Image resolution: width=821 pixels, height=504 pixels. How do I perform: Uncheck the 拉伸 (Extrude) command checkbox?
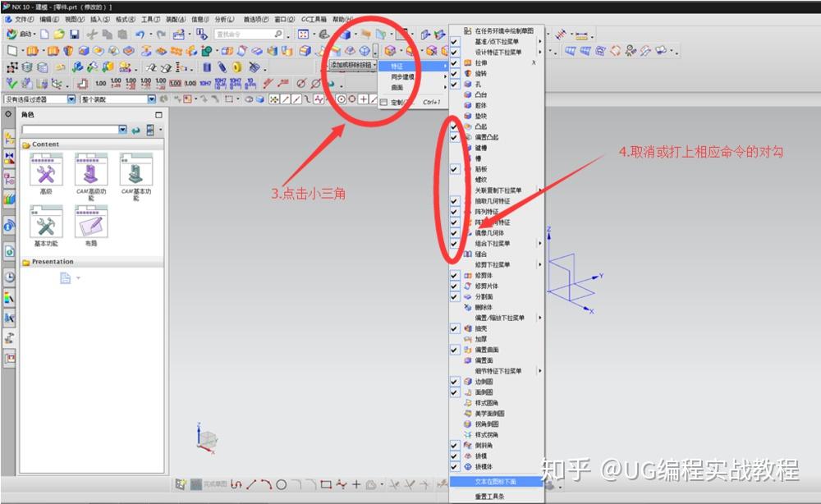pos(454,62)
